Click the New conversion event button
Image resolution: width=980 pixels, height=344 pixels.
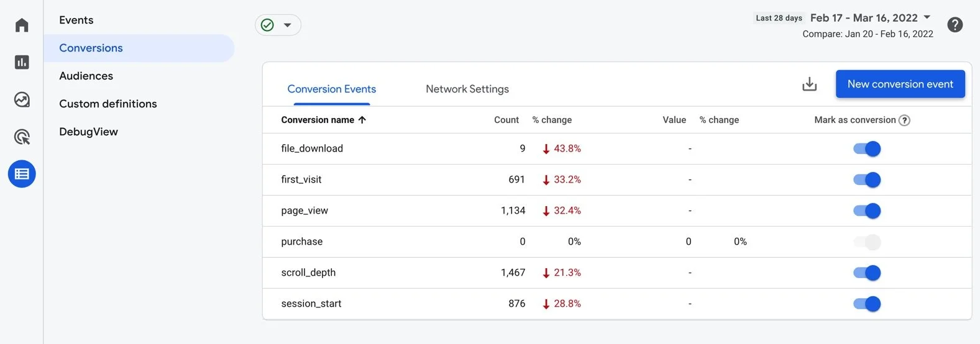(x=900, y=84)
